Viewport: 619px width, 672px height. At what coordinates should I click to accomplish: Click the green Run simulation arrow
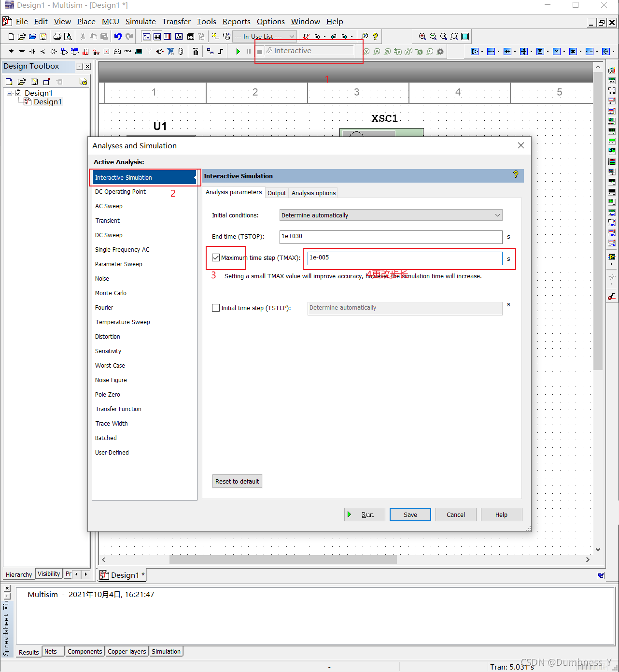click(x=238, y=51)
